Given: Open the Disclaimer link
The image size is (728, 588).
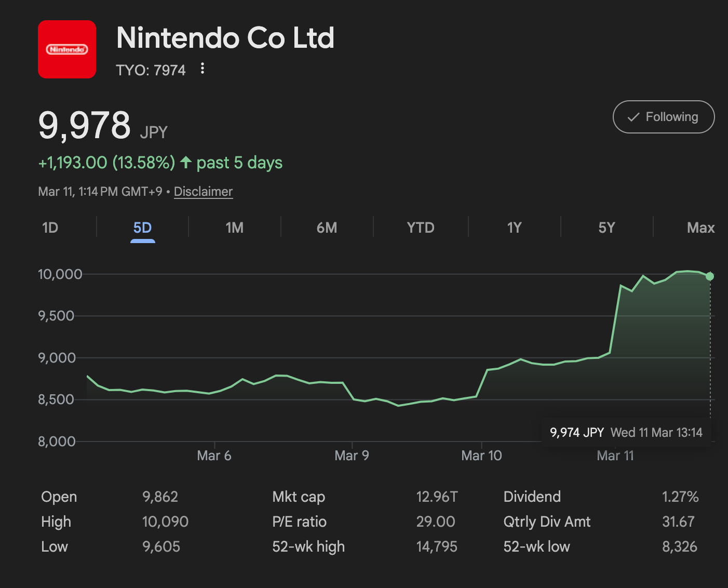Looking at the screenshot, I should tap(203, 192).
